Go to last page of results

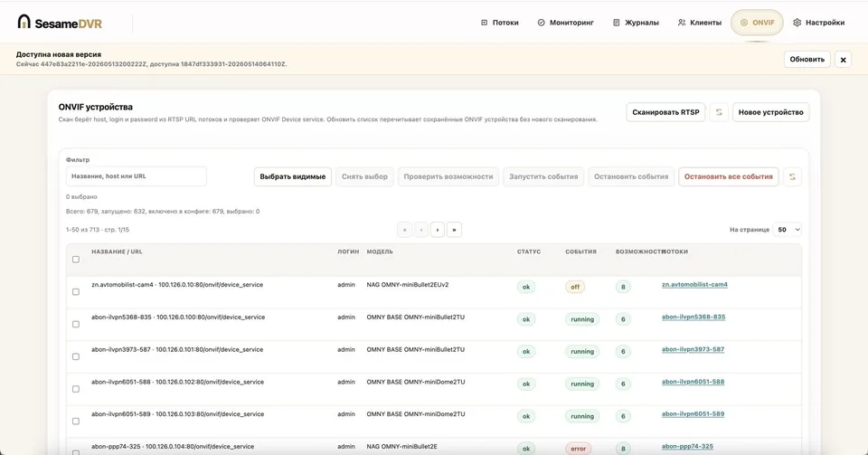coord(454,230)
